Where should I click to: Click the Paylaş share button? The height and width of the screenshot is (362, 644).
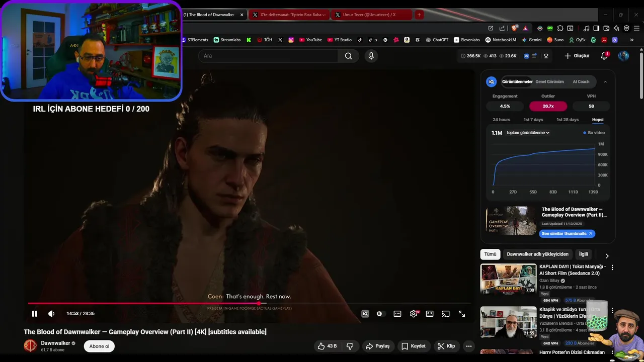378,346
